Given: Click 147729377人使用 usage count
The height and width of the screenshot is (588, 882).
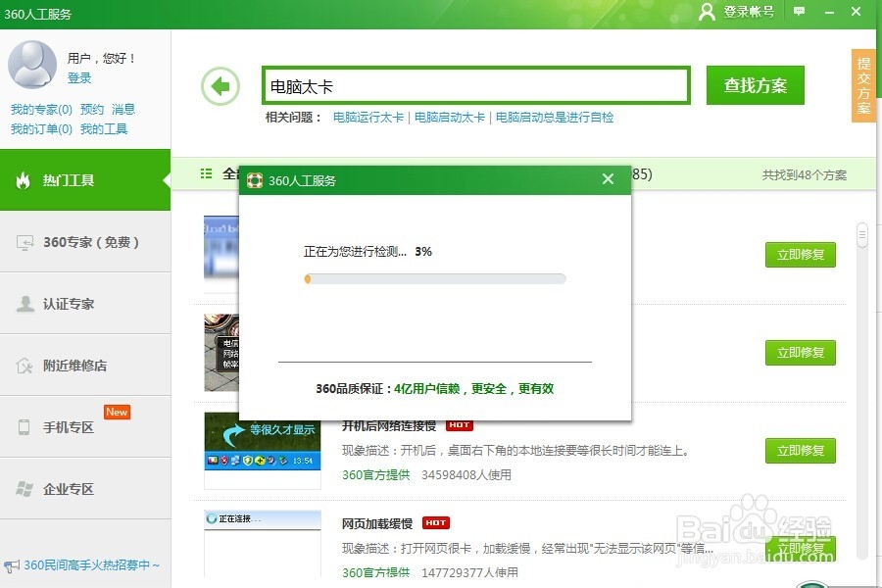Looking at the screenshot, I should 469,572.
